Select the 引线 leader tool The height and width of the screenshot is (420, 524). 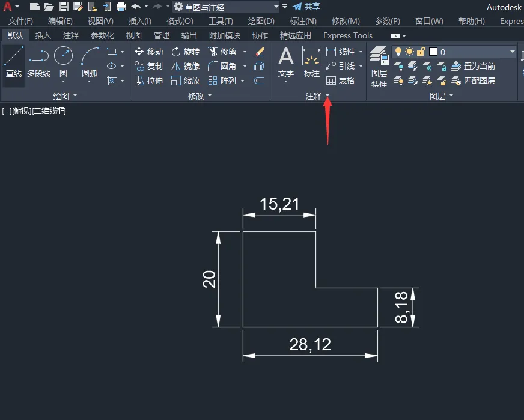click(x=341, y=66)
